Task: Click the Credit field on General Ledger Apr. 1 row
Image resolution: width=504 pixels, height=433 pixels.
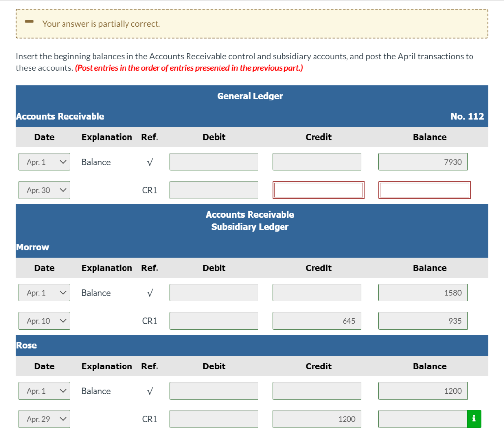Action: 316,162
